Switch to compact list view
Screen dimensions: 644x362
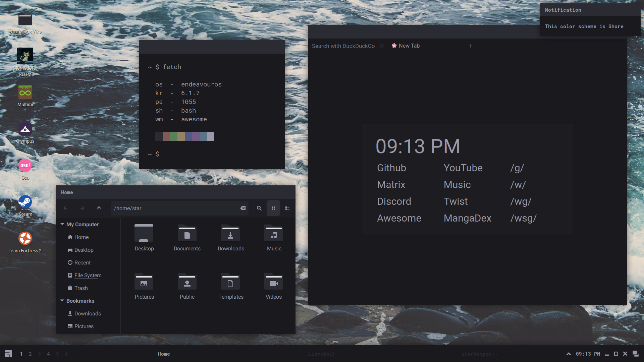[x=287, y=208]
